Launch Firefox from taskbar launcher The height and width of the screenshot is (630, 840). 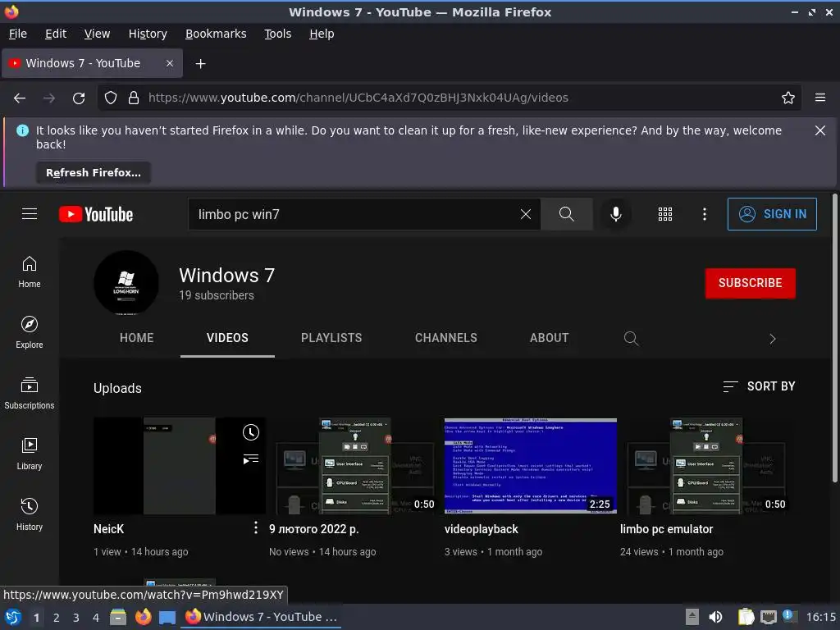pos(143,617)
